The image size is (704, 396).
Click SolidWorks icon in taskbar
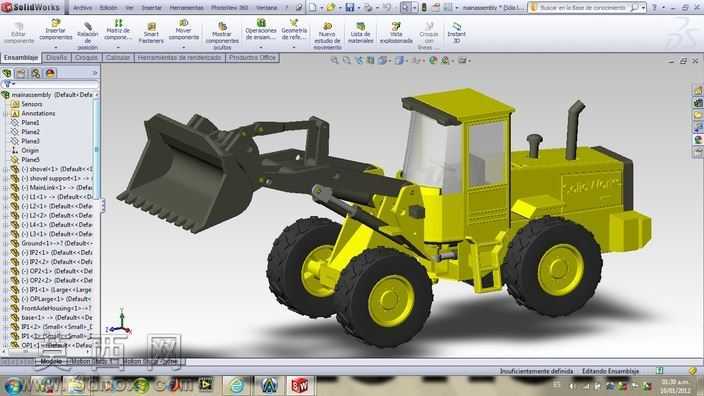tap(300, 385)
